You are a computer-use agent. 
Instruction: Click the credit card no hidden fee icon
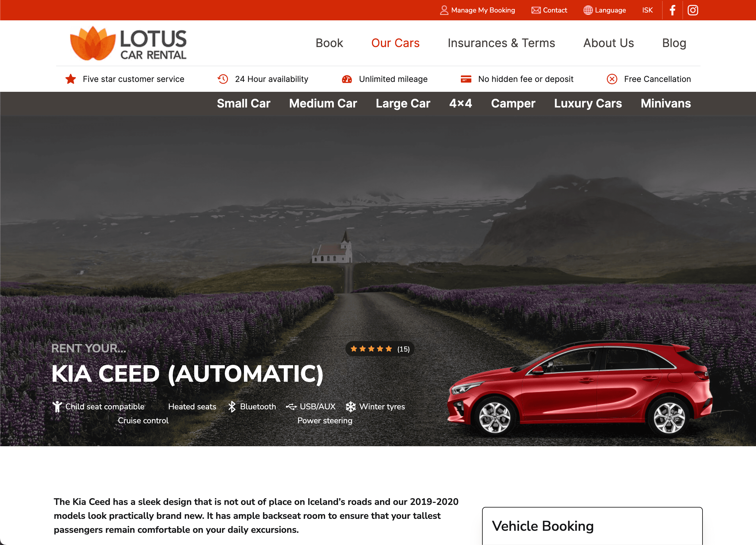[x=466, y=79]
